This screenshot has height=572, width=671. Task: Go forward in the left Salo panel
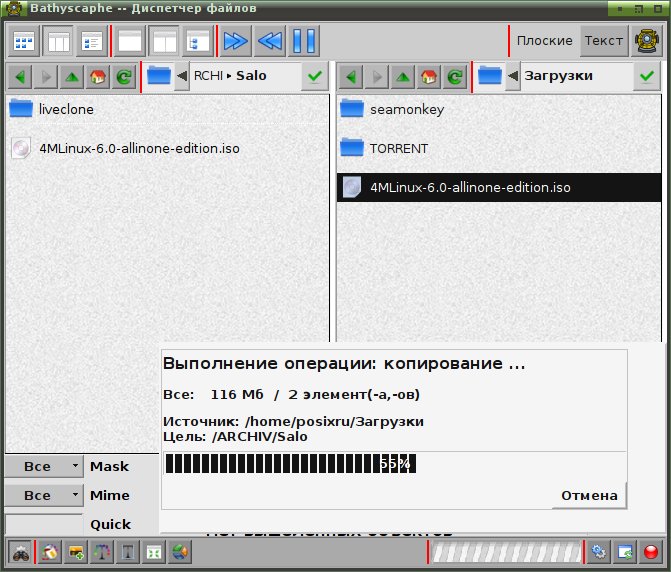(46, 77)
